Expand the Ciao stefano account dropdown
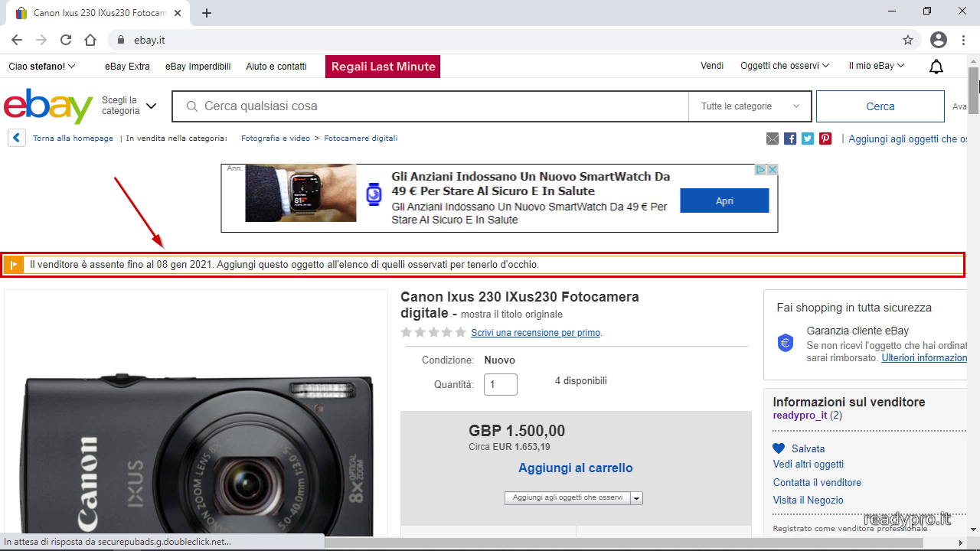 pyautogui.click(x=42, y=67)
